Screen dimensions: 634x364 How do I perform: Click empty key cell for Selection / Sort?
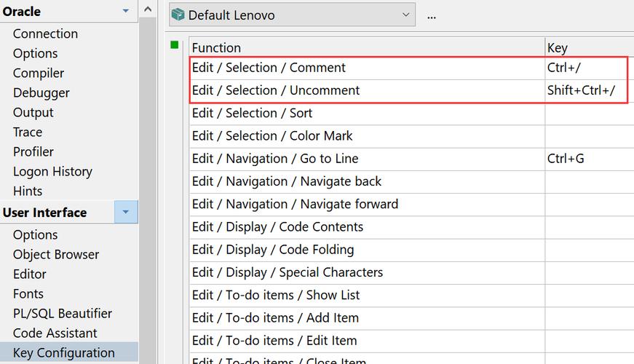pyautogui.click(x=588, y=113)
